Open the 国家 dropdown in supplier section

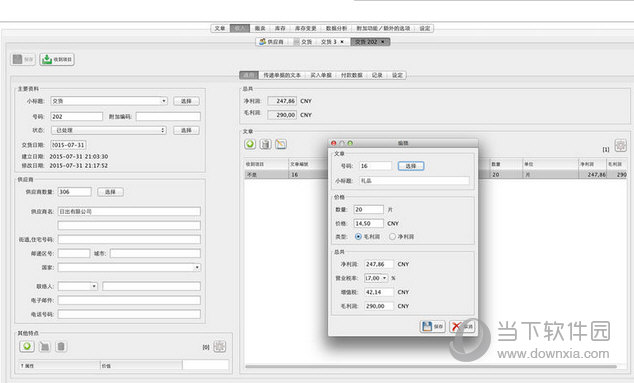129,267
